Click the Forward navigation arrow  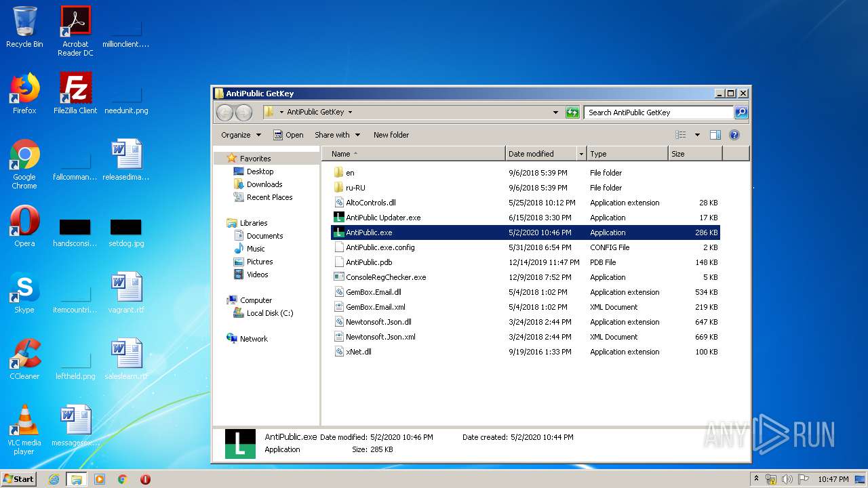click(243, 113)
